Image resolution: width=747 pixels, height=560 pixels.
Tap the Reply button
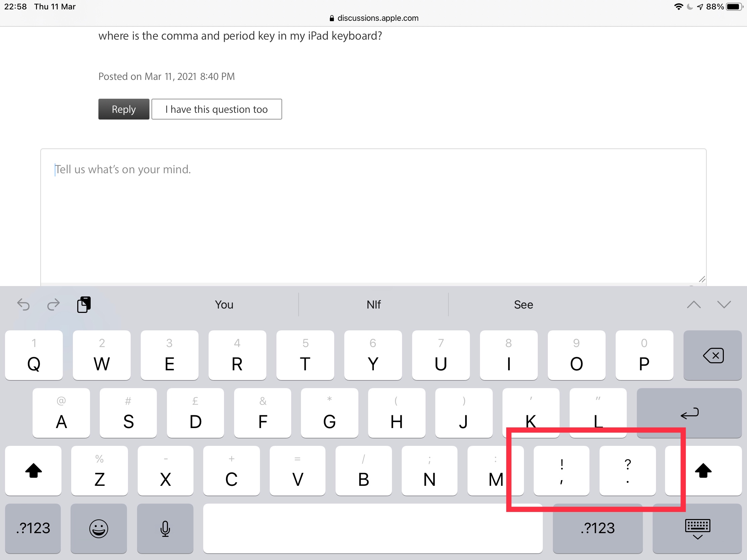coord(124,109)
